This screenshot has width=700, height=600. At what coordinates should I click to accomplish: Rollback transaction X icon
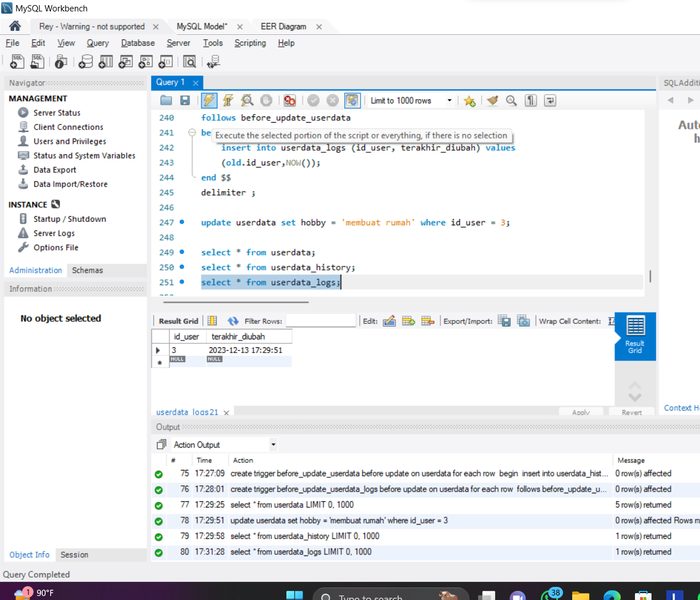click(333, 100)
